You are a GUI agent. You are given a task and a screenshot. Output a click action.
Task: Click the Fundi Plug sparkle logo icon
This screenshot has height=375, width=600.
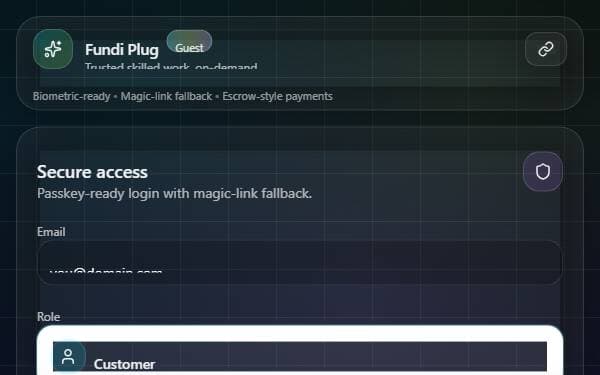click(53, 49)
